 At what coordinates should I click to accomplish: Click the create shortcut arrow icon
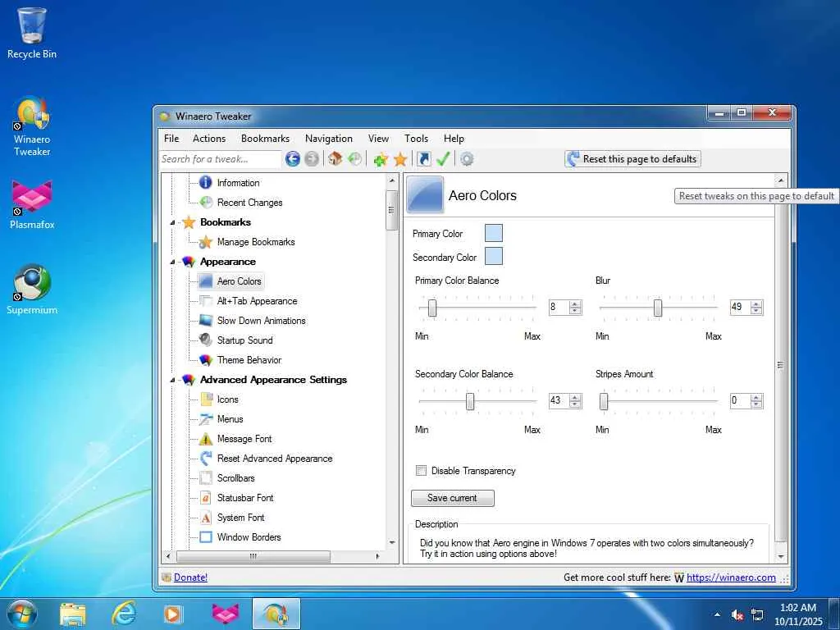click(423, 159)
